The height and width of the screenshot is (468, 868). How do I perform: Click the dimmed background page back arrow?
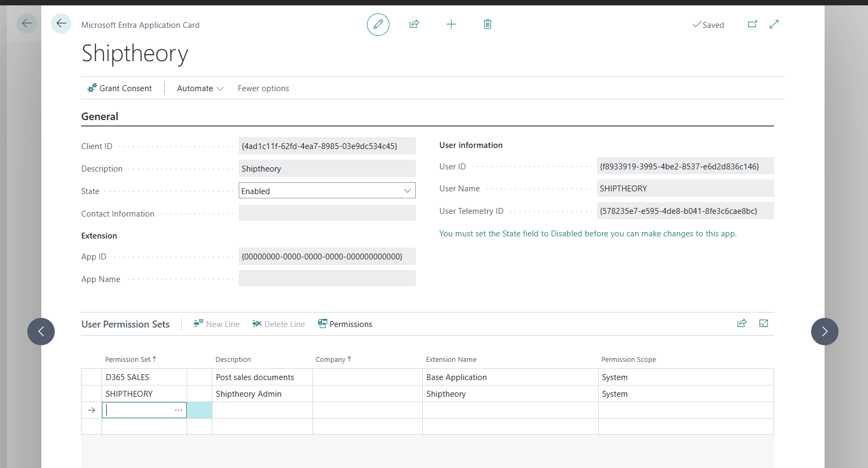27,24
